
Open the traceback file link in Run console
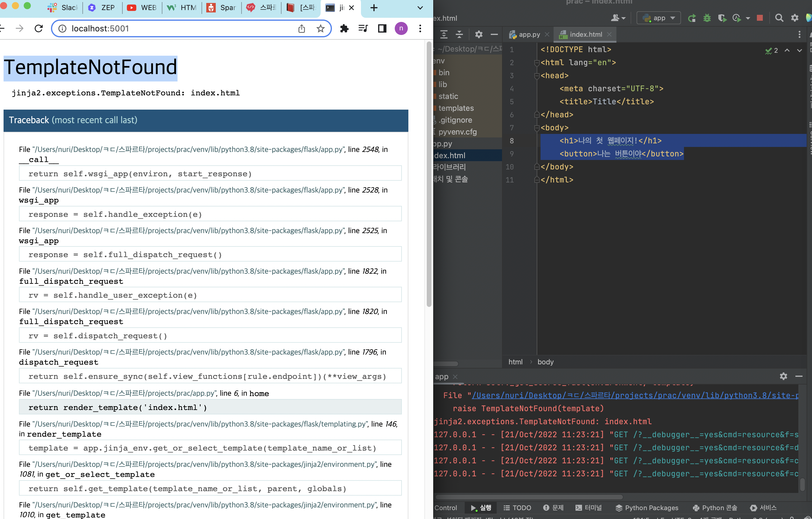[x=635, y=395]
